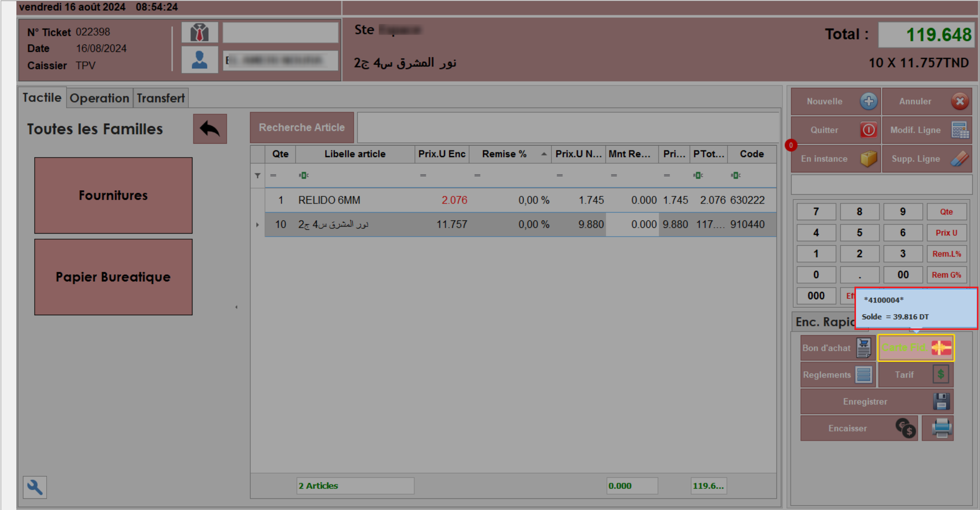Click the customer person icon

(200, 60)
